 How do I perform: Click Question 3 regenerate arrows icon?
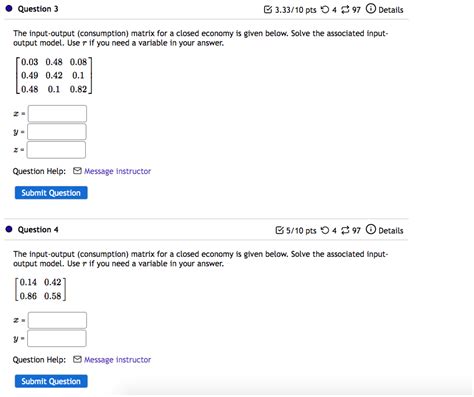pyautogui.click(x=345, y=10)
